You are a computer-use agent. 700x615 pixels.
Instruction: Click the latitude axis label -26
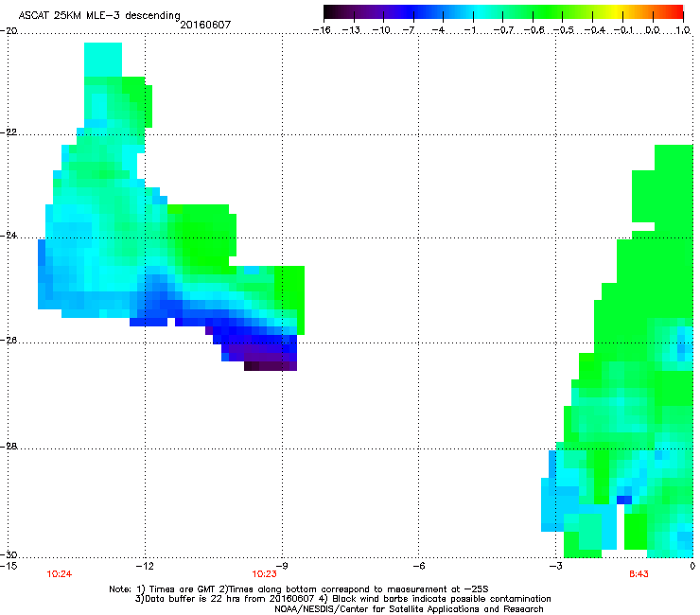[9, 341]
